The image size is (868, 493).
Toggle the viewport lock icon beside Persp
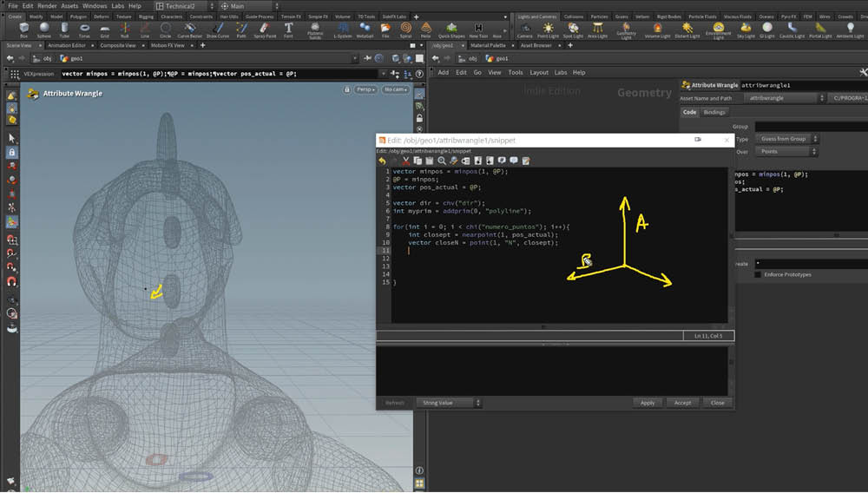(347, 89)
